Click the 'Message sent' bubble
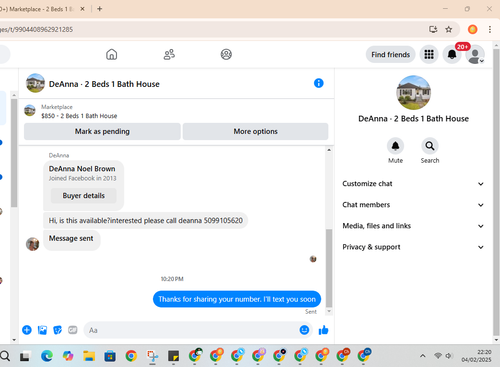 [x=72, y=239]
